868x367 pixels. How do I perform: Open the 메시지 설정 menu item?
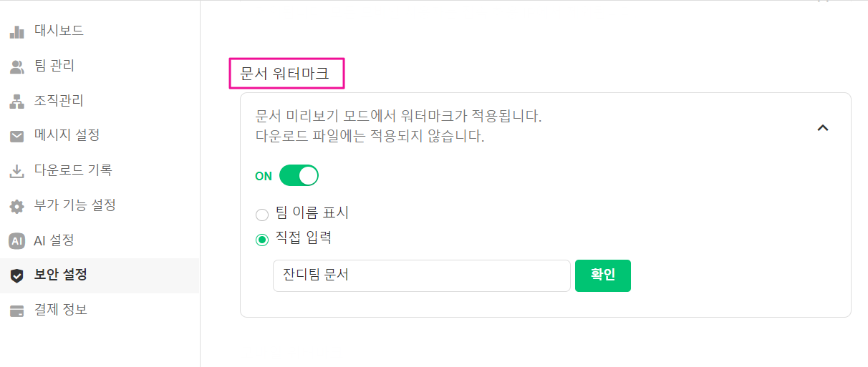coord(67,135)
